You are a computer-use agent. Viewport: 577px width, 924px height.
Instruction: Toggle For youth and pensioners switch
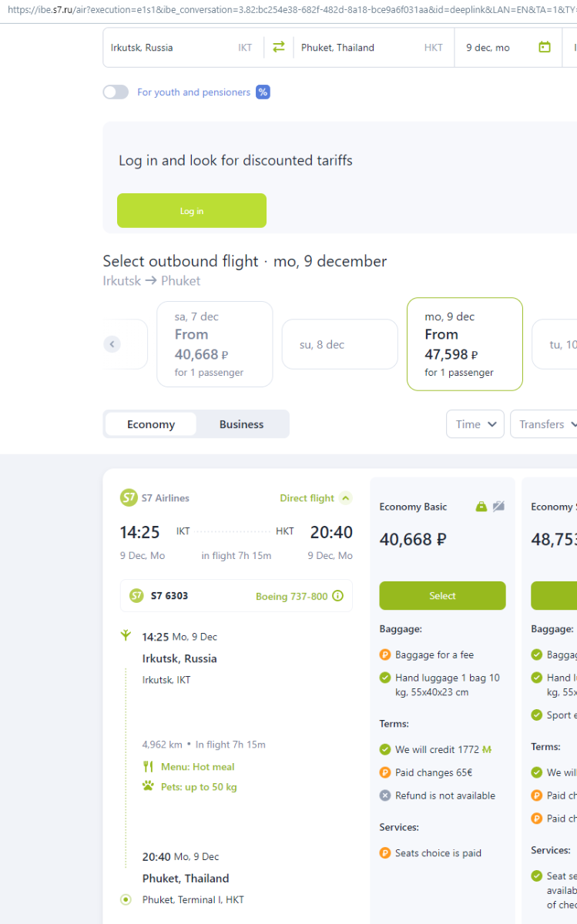116,92
